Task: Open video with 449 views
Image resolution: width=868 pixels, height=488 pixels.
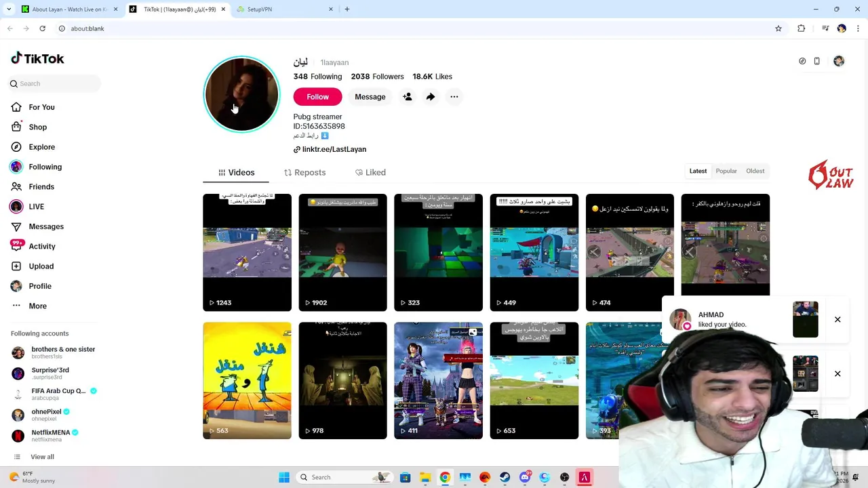Action: (x=534, y=253)
